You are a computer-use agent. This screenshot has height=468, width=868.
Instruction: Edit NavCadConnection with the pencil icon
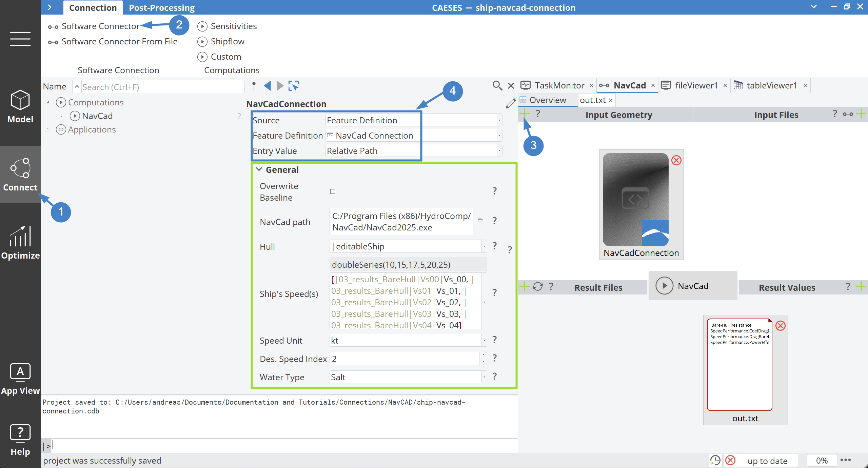tap(510, 103)
